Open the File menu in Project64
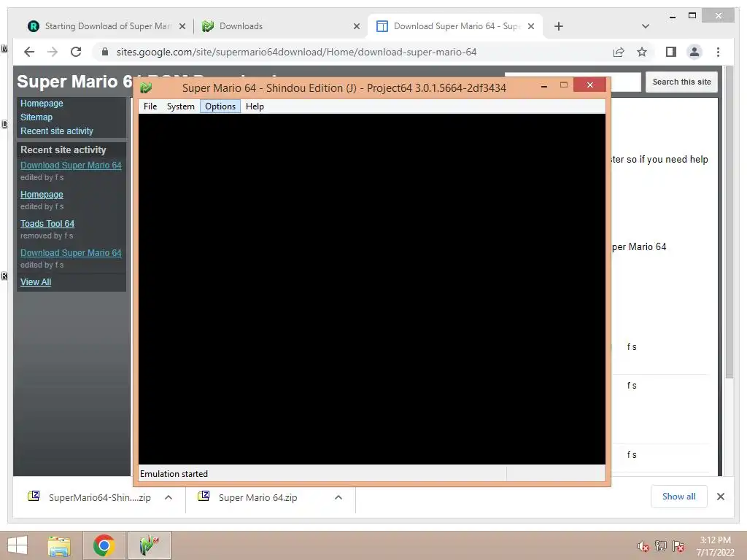 (x=150, y=106)
